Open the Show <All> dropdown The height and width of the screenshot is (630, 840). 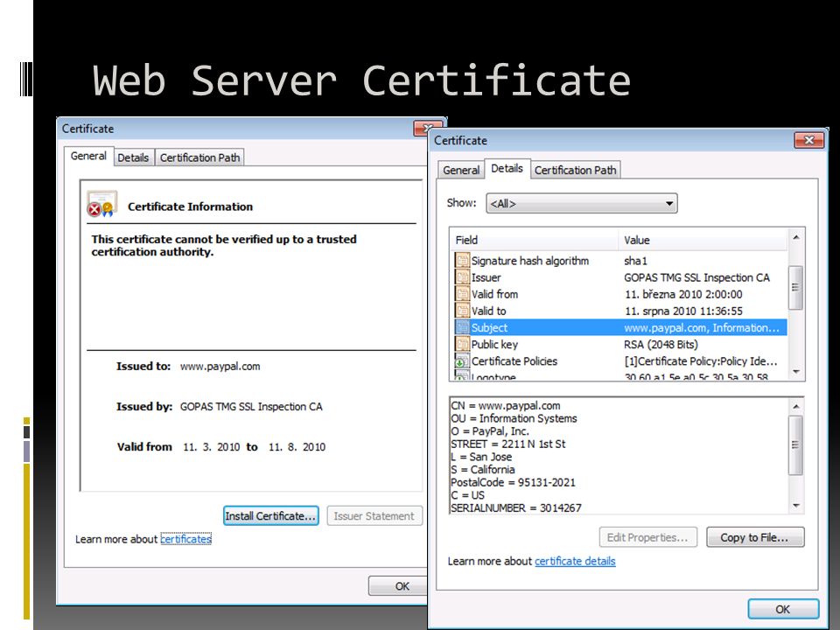click(581, 204)
